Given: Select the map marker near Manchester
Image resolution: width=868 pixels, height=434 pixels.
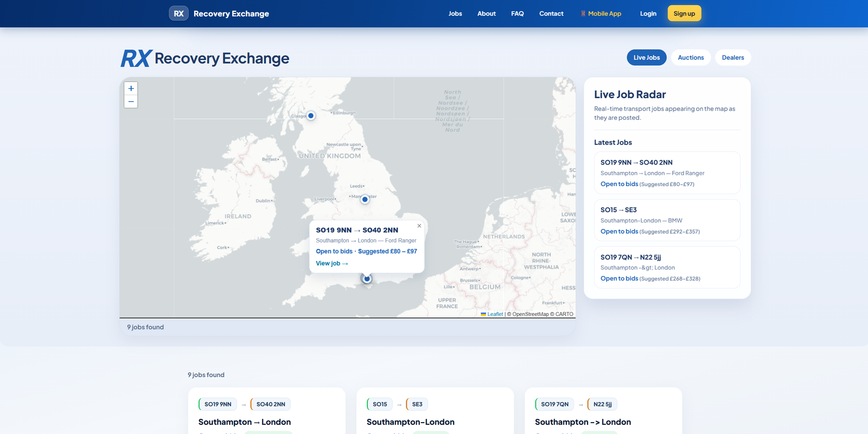Looking at the screenshot, I should tap(365, 199).
